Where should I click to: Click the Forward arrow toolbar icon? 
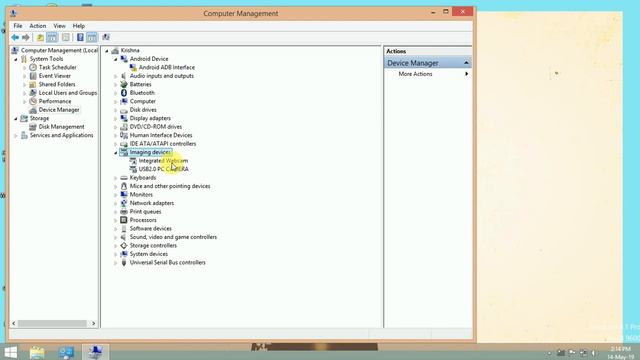point(26,38)
